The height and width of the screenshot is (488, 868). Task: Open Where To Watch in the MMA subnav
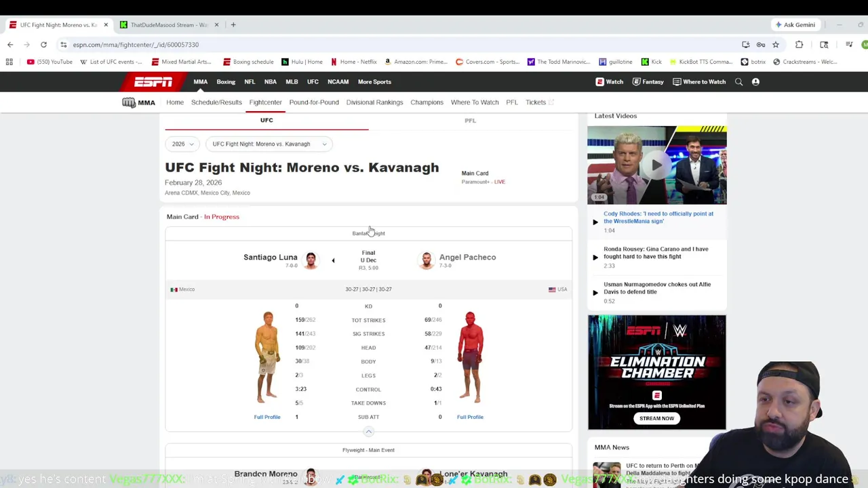tap(475, 102)
